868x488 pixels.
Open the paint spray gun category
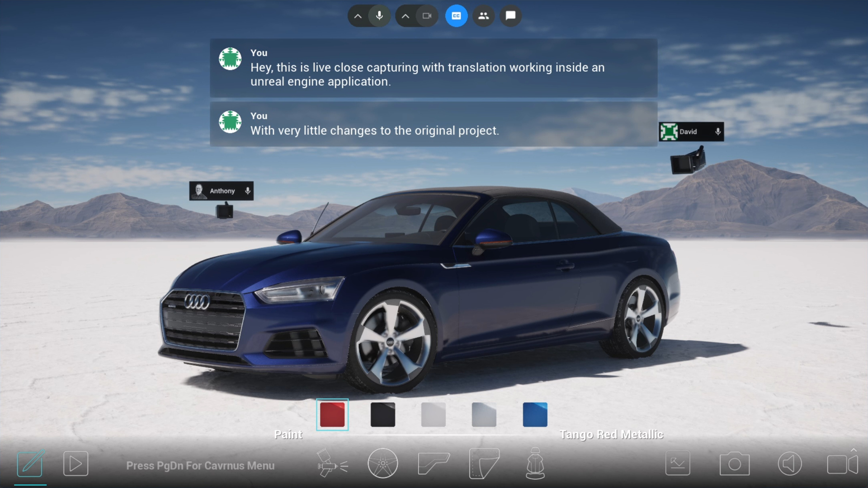332,463
